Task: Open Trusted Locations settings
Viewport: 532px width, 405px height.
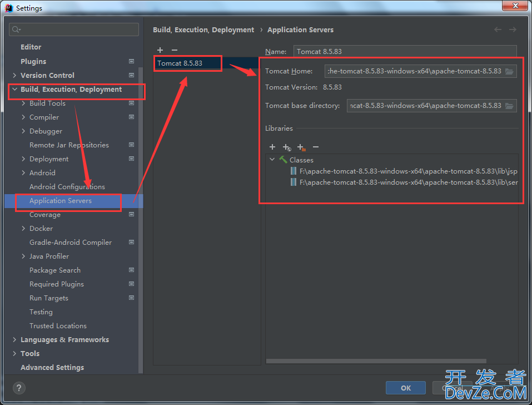Action: pos(58,326)
